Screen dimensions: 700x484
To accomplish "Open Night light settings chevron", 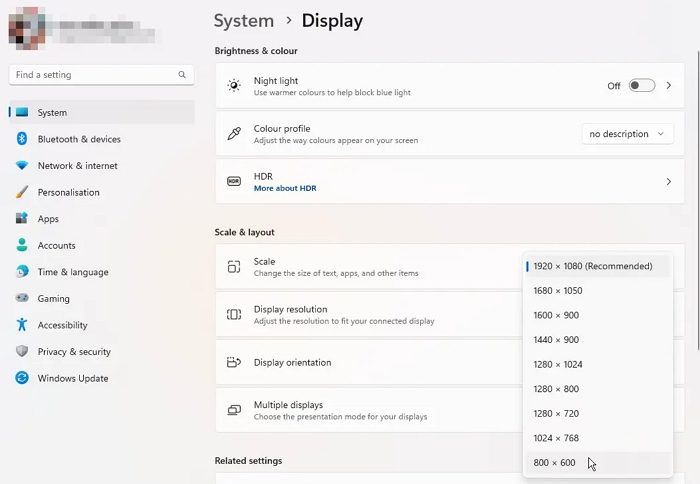I will tap(669, 85).
